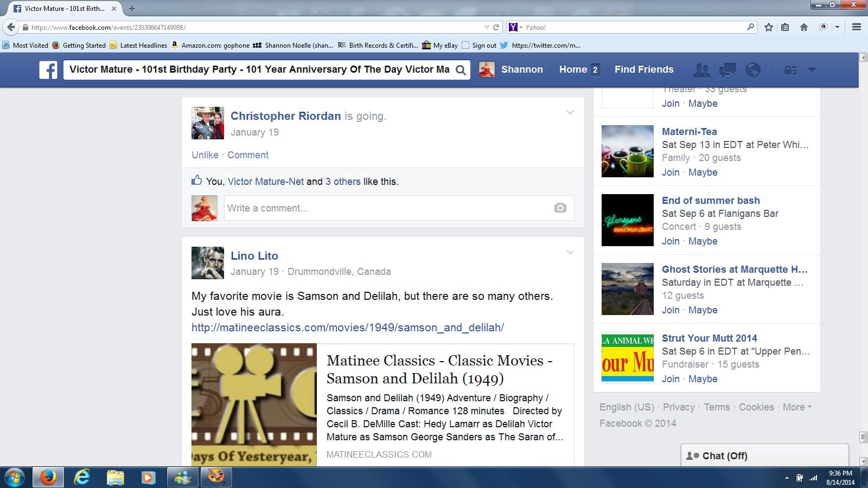Open options chevron on Lino Lito post
The height and width of the screenshot is (488, 868).
tap(570, 252)
